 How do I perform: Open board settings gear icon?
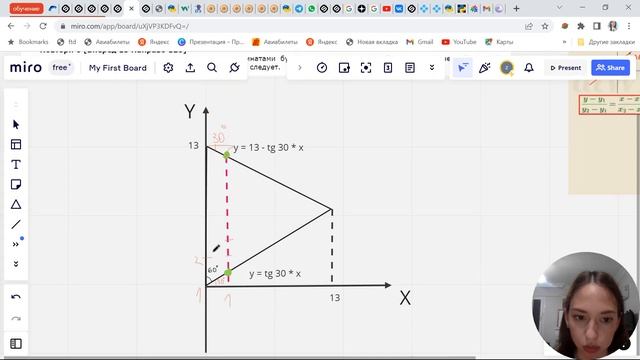click(x=168, y=68)
